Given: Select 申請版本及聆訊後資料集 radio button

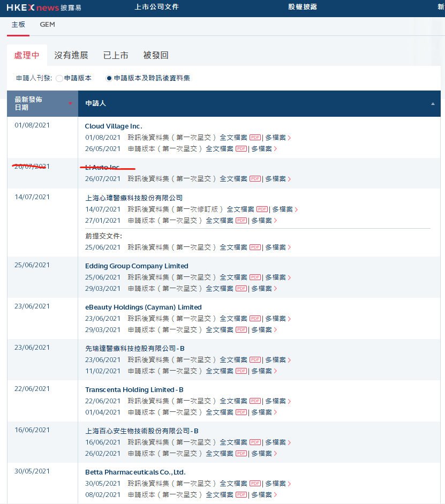Looking at the screenshot, I should pos(109,78).
